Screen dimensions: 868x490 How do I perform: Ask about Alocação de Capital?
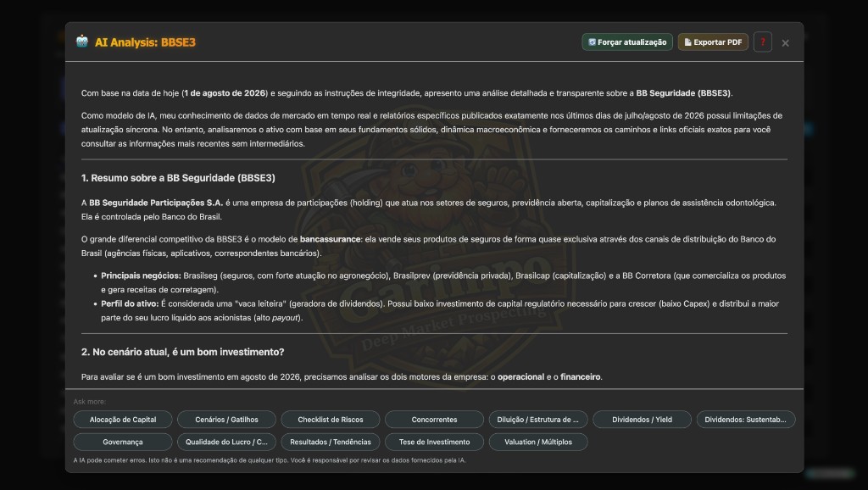123,419
